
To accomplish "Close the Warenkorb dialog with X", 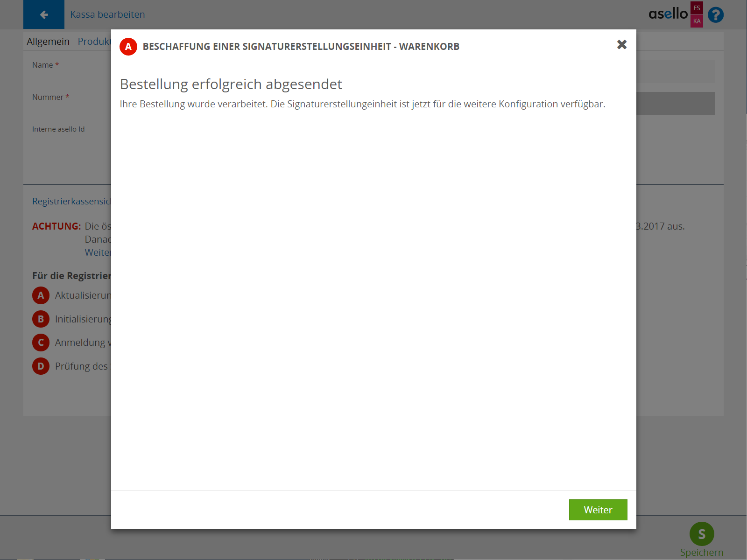I will pyautogui.click(x=621, y=44).
